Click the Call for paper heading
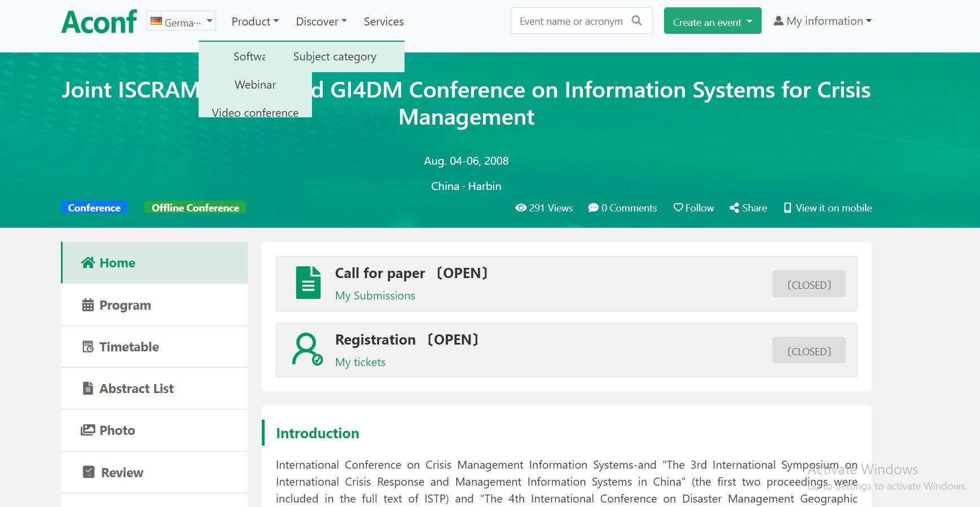Screen dimensions: 980x507 [x=411, y=273]
